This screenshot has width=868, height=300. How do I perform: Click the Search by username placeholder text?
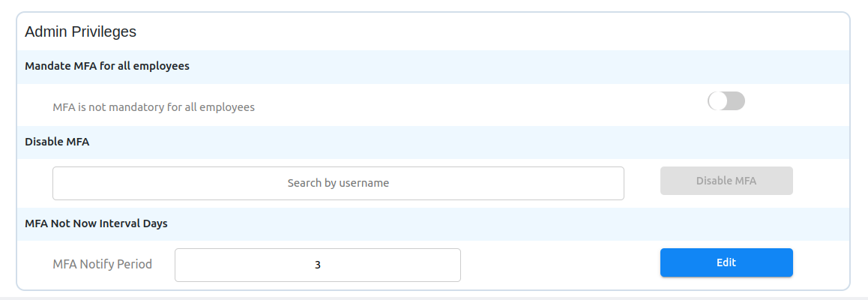(338, 183)
